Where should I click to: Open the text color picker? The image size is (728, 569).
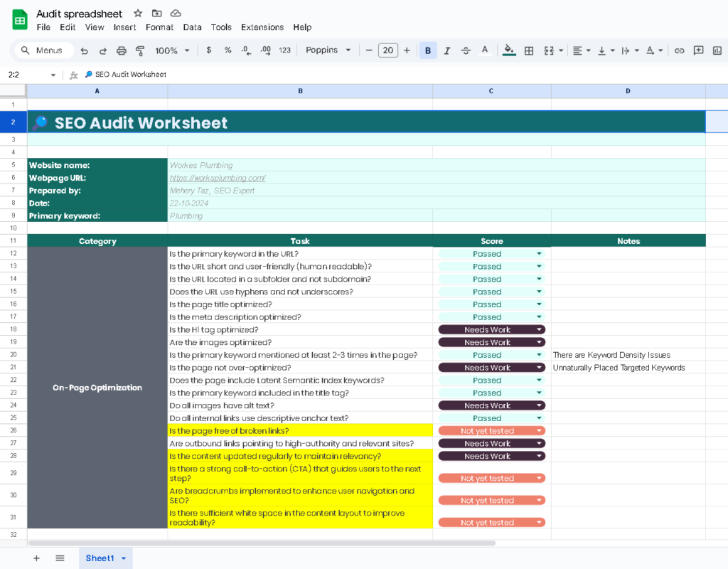(x=485, y=50)
